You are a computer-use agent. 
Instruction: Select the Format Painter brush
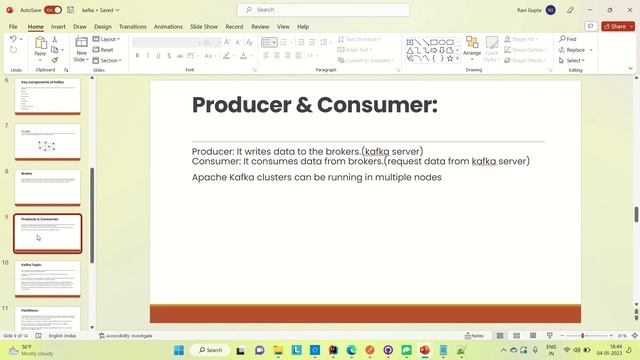(x=54, y=60)
